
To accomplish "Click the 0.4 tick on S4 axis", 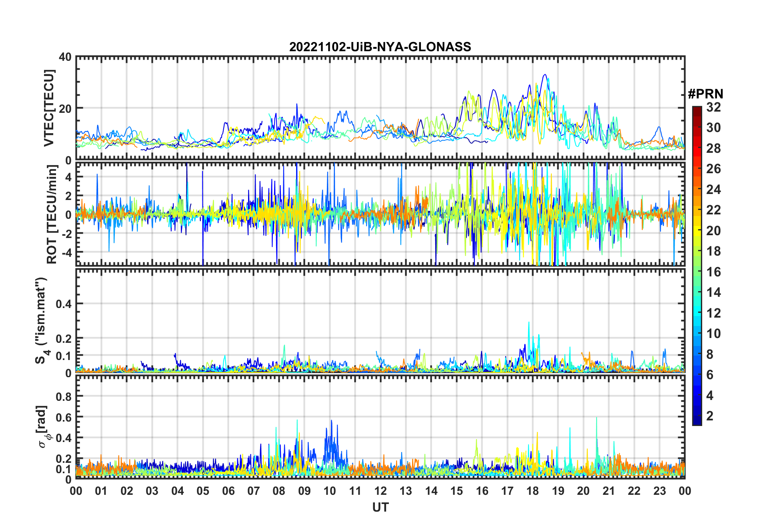I will click(63, 304).
